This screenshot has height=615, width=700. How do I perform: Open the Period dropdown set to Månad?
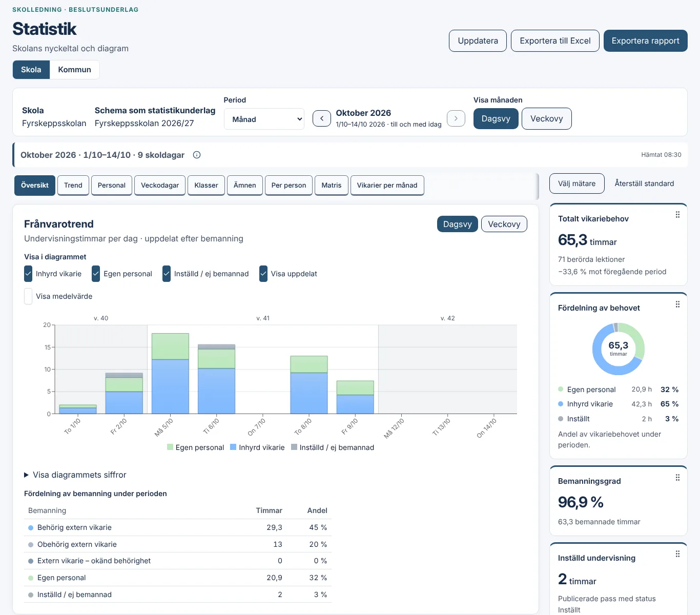pyautogui.click(x=264, y=119)
